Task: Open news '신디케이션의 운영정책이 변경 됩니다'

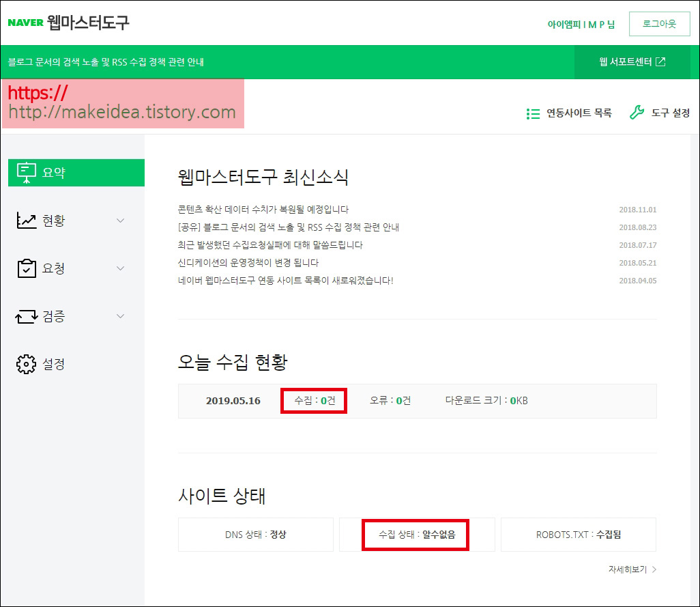Action: 248,263
